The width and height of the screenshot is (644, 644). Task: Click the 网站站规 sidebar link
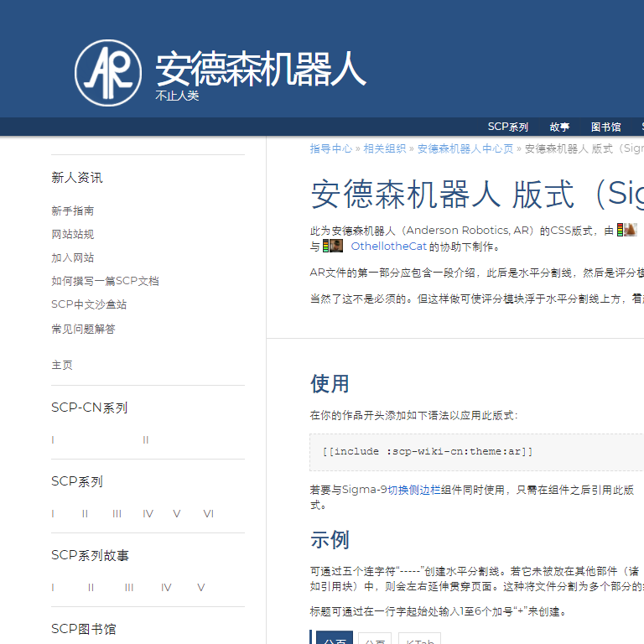pyautogui.click(x=73, y=235)
